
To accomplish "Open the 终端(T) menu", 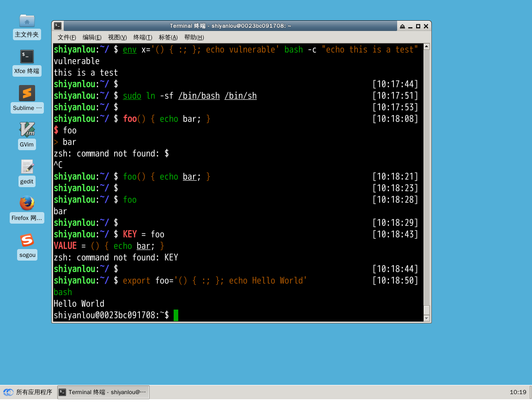I will tap(143, 37).
